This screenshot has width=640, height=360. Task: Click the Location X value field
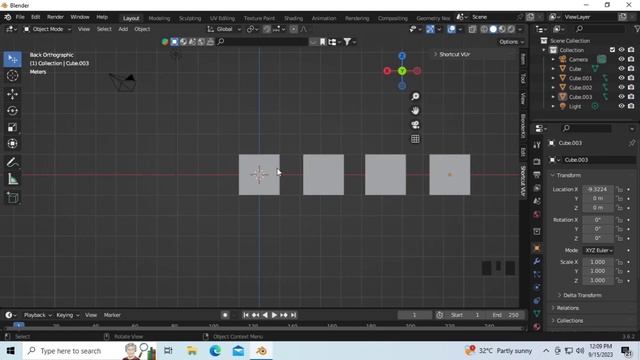pyautogui.click(x=598, y=189)
